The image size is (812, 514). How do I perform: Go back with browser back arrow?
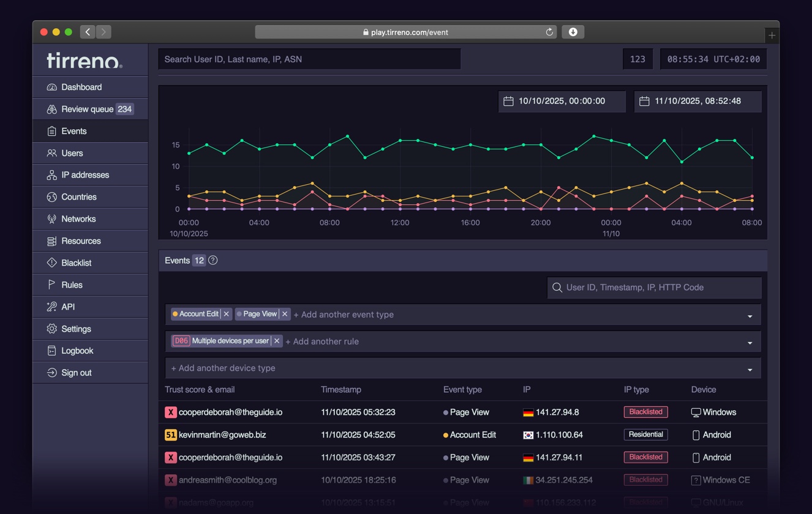click(88, 32)
